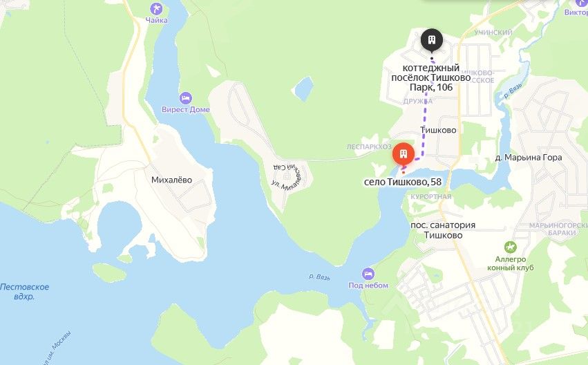Select the Под небом hotel bed icon

click(x=368, y=274)
